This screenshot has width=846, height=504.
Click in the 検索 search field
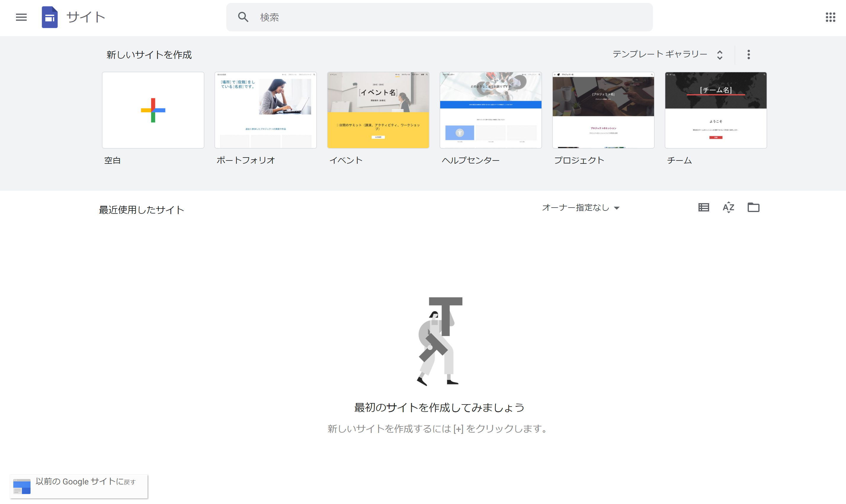pos(441,17)
